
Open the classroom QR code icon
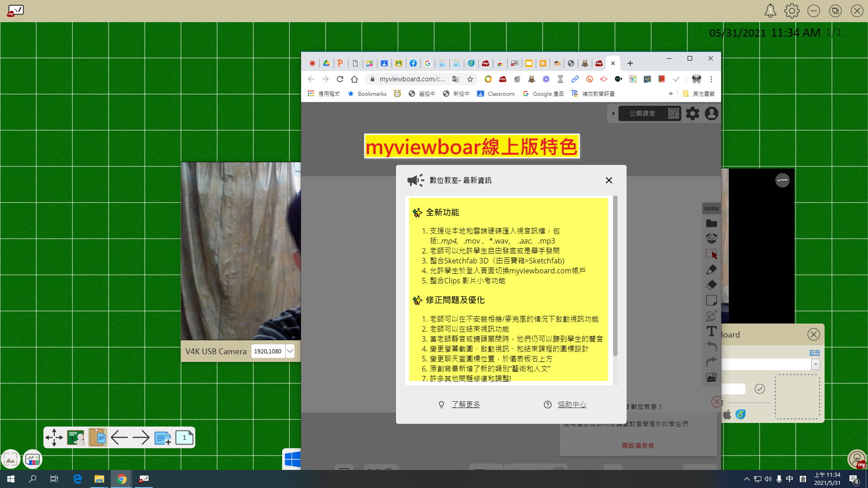click(673, 113)
